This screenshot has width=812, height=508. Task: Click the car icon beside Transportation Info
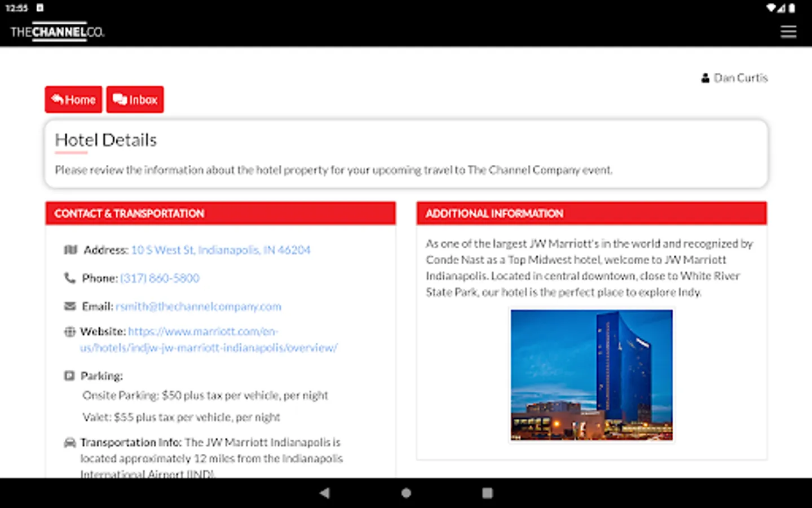[x=70, y=442]
